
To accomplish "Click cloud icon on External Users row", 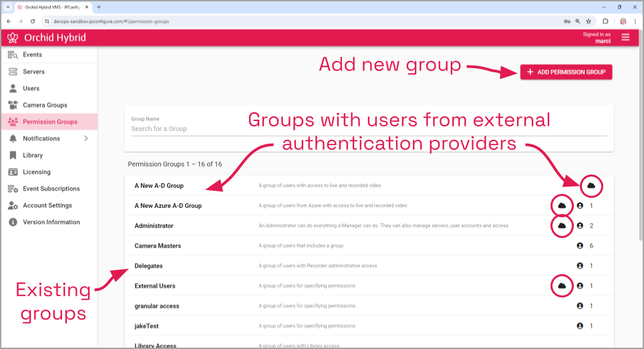I will [x=562, y=285].
